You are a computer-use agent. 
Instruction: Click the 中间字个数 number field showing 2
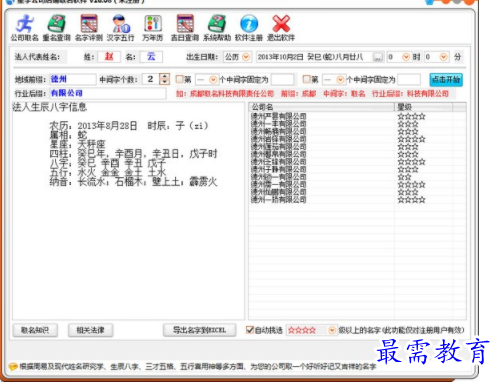pos(151,79)
